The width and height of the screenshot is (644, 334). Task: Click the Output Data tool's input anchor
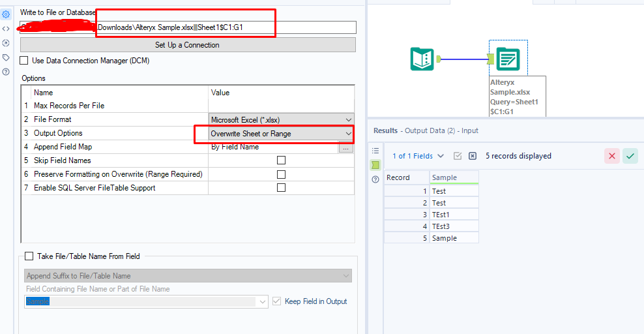pos(491,59)
